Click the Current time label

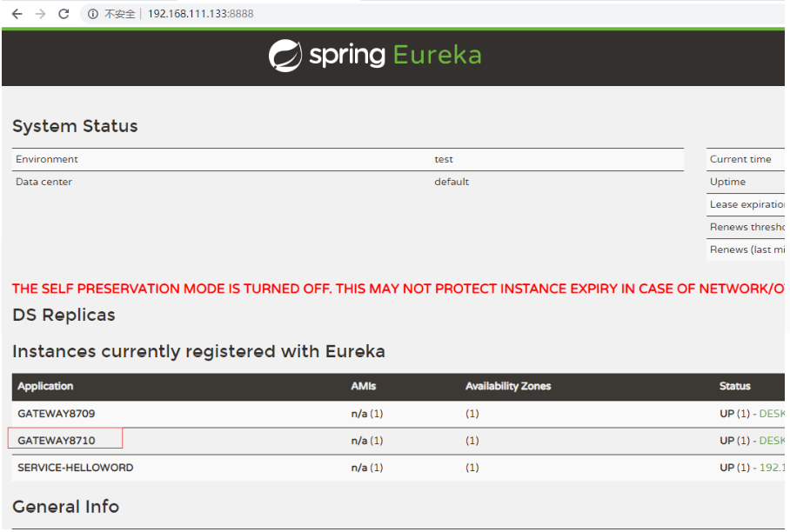pyautogui.click(x=740, y=159)
